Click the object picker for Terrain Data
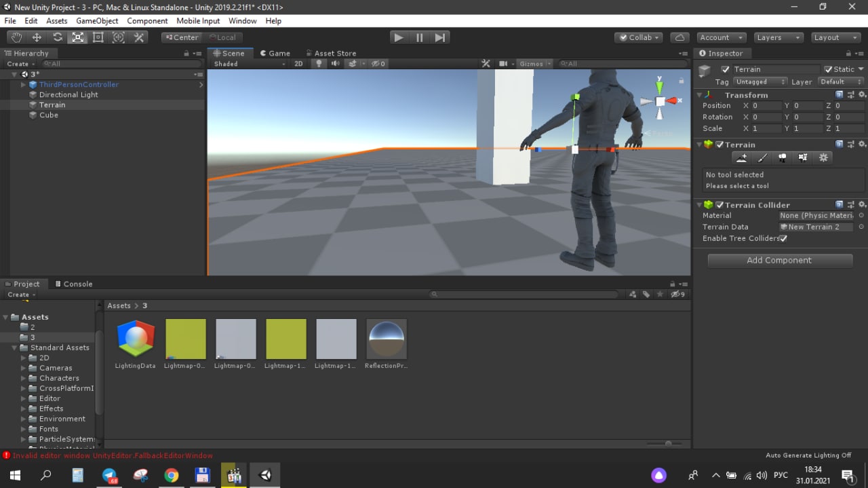868x488 pixels. (861, 227)
